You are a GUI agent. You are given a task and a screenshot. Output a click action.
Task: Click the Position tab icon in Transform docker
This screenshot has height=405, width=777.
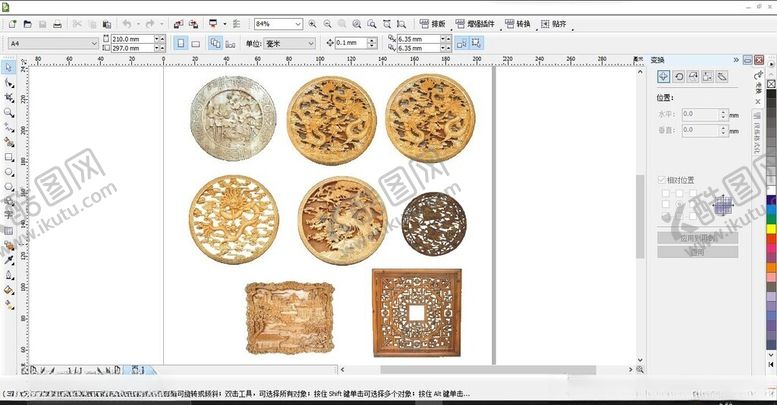click(663, 77)
